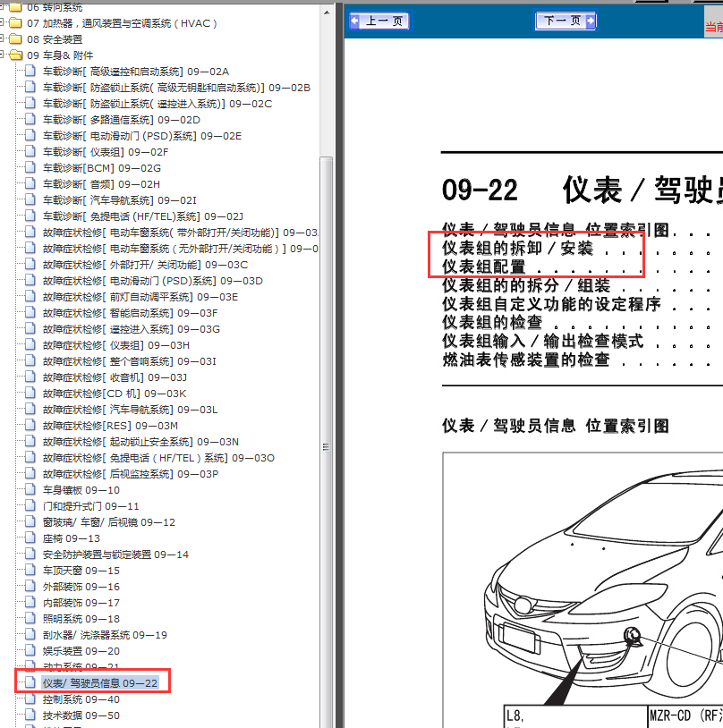Open 外部装饰 09-16
The height and width of the screenshot is (728, 723).
tap(81, 587)
